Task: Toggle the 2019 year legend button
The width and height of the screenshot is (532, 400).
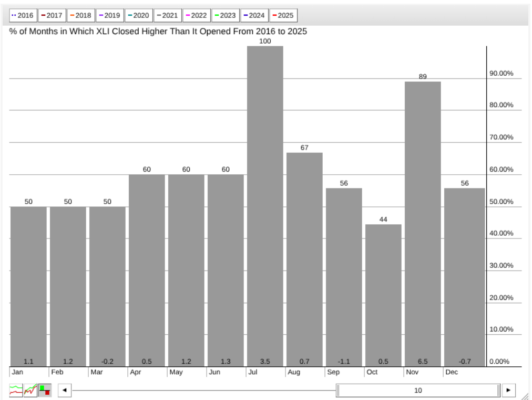Action: (x=109, y=15)
